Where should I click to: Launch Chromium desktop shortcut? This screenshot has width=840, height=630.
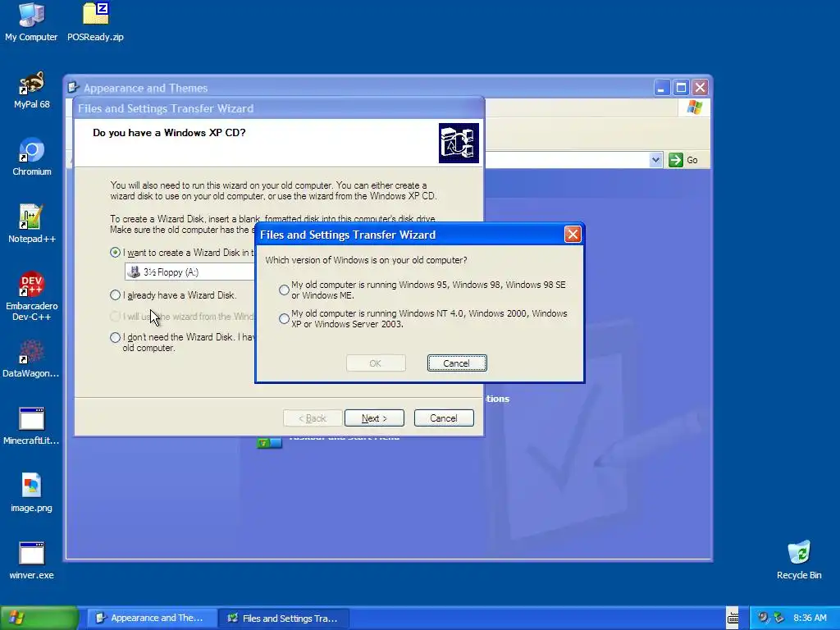(x=32, y=157)
